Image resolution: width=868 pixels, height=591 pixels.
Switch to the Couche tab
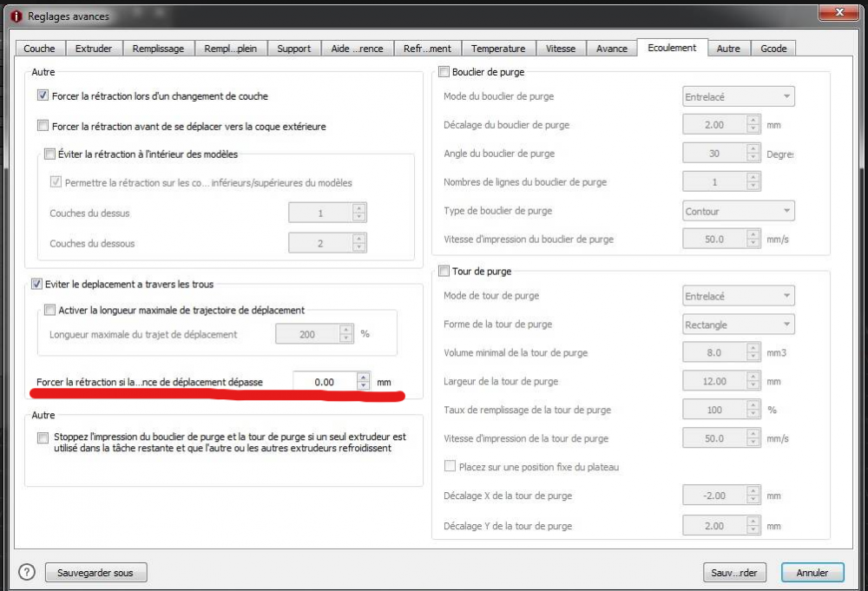tap(39, 48)
